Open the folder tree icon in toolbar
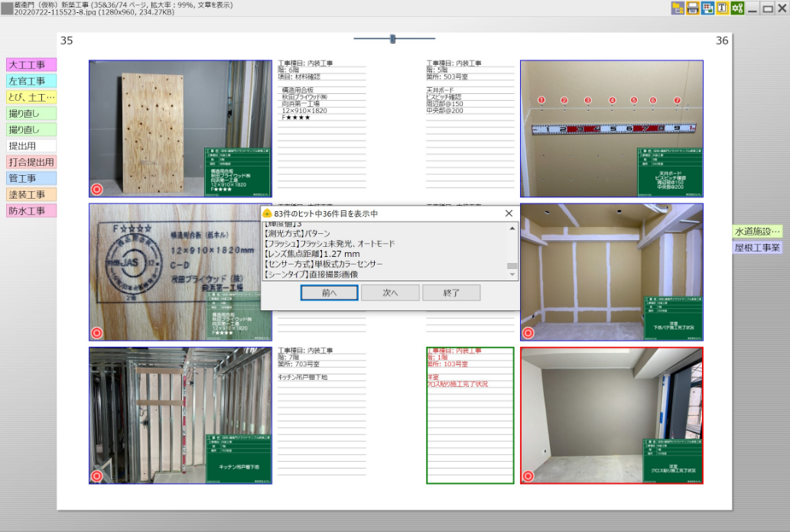790x532 pixels. [x=678, y=8]
